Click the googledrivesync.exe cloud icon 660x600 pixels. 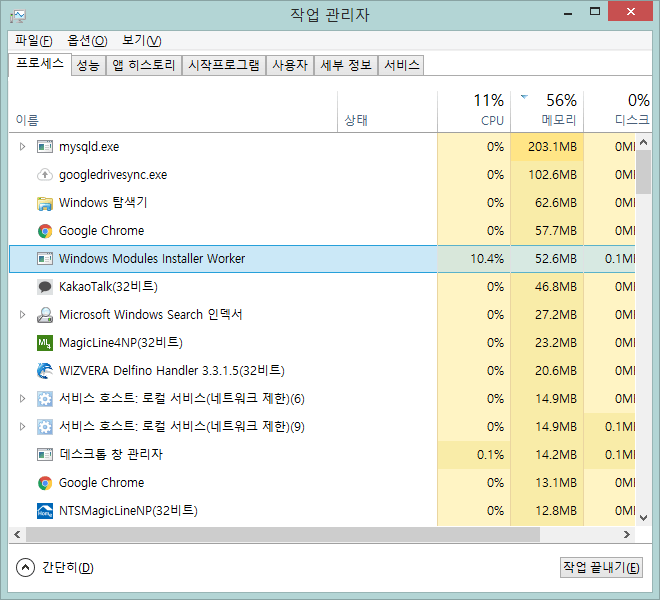tap(45, 174)
